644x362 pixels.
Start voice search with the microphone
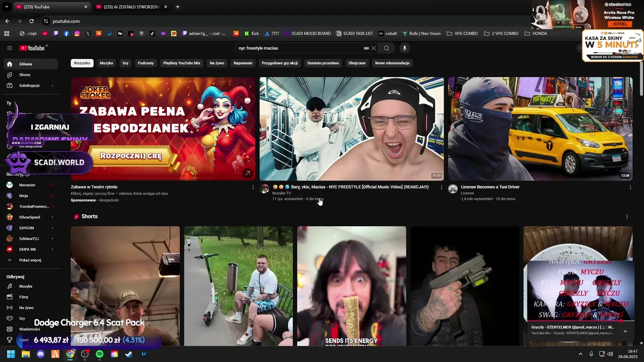[x=404, y=48]
